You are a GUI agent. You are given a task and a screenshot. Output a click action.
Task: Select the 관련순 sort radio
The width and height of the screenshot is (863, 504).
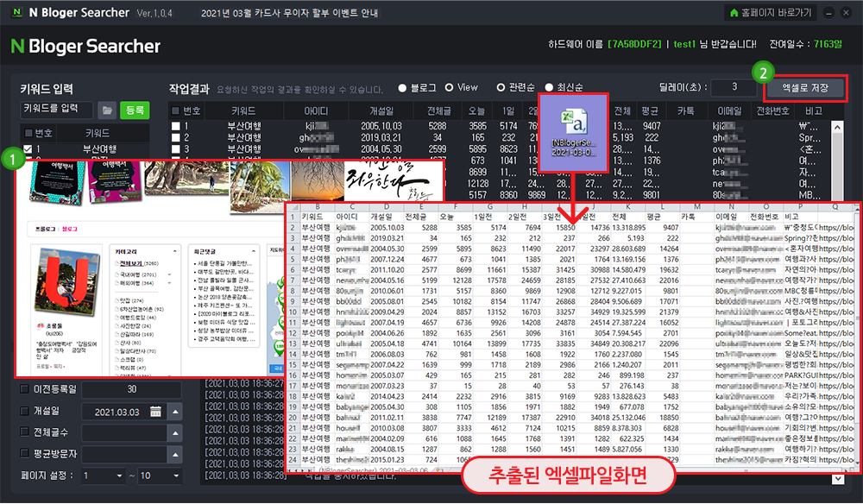(501, 87)
